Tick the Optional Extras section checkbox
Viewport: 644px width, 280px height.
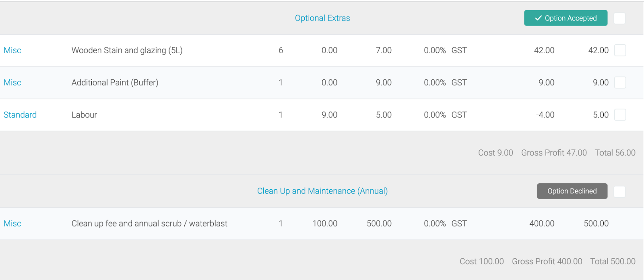point(619,18)
